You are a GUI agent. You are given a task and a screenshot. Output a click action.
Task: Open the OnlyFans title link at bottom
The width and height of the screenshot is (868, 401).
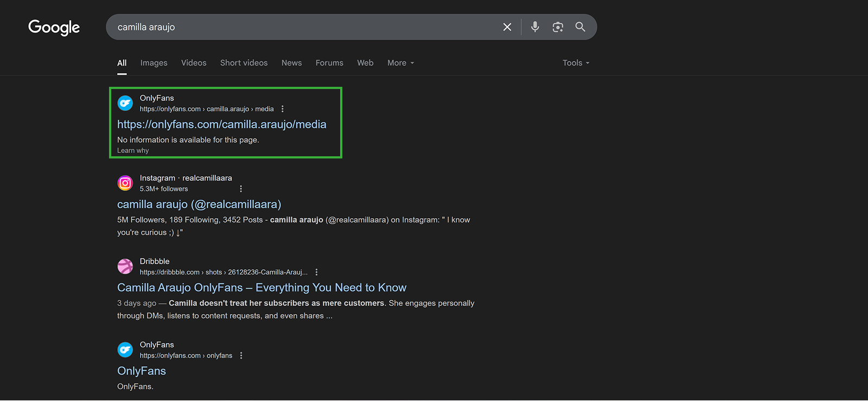[142, 371]
